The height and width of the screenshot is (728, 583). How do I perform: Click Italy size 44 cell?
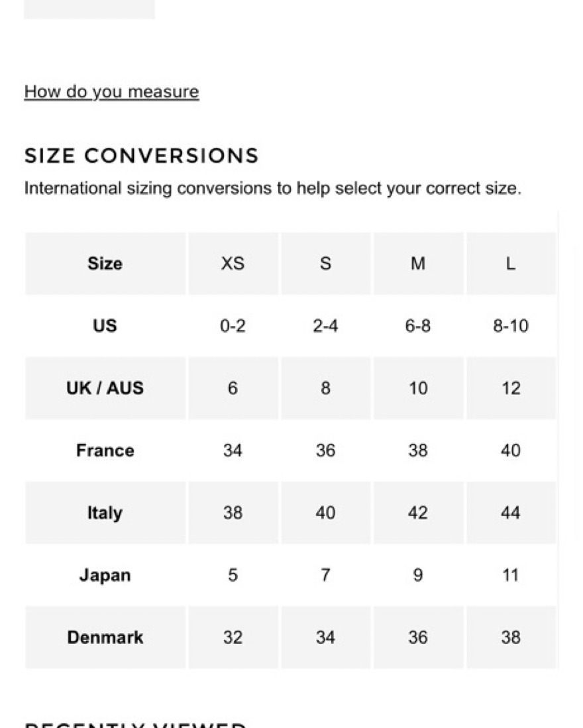[511, 513]
